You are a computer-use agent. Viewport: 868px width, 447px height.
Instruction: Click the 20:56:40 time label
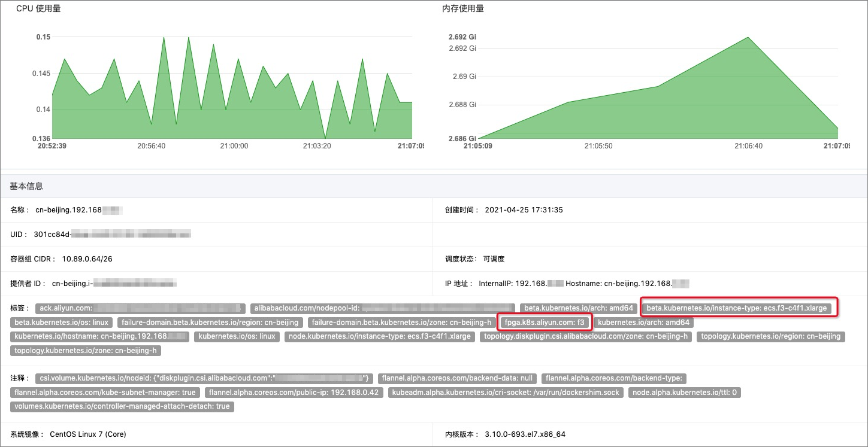coord(152,146)
